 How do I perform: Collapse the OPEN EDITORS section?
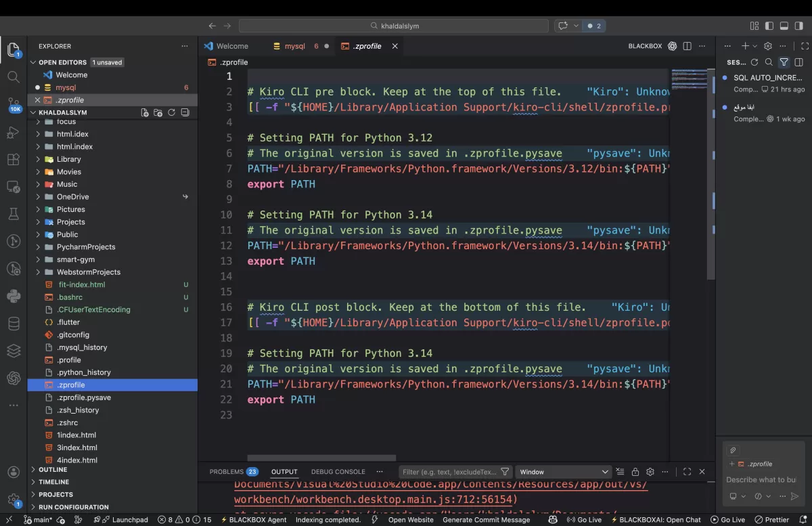point(32,62)
